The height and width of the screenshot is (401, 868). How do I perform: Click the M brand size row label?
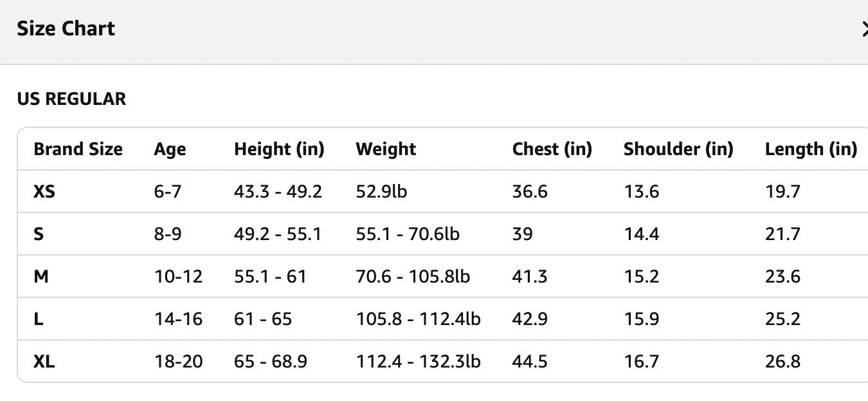tap(41, 276)
